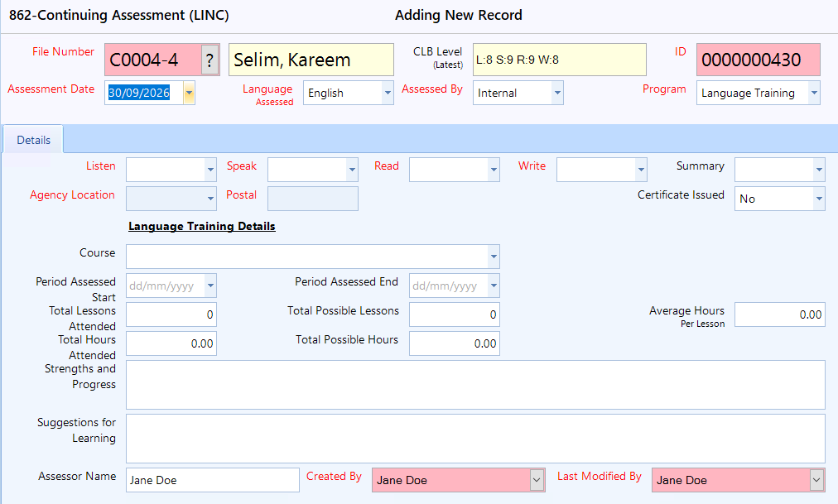Click the Language Training Details heading link

tap(201, 227)
